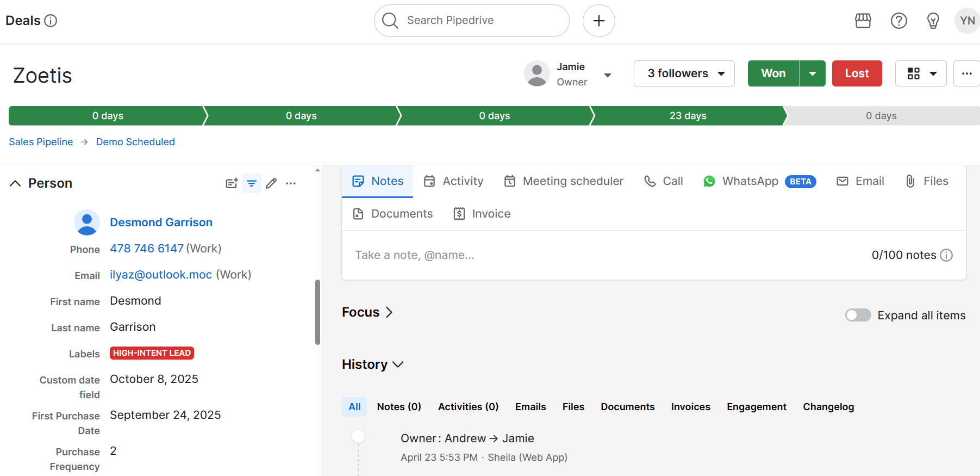Filter history by Emails
Screen dimensions: 980x476
(x=530, y=407)
